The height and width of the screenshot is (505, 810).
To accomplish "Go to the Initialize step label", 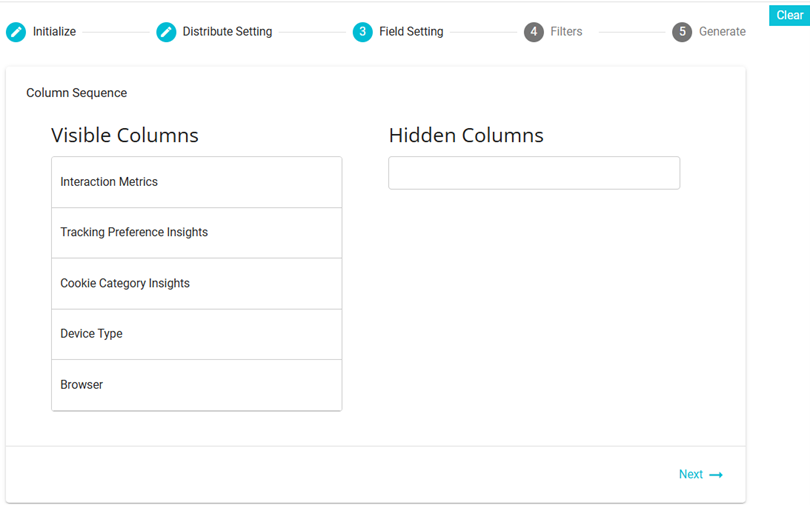I will coord(54,32).
